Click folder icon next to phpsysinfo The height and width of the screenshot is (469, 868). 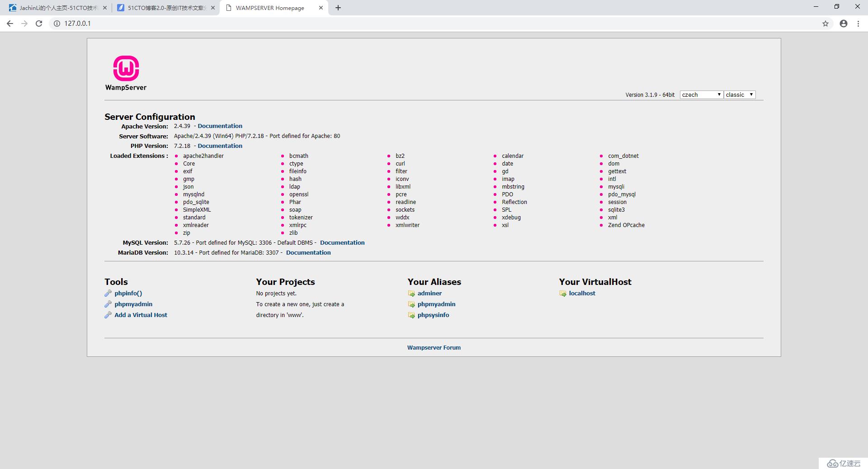(x=411, y=315)
